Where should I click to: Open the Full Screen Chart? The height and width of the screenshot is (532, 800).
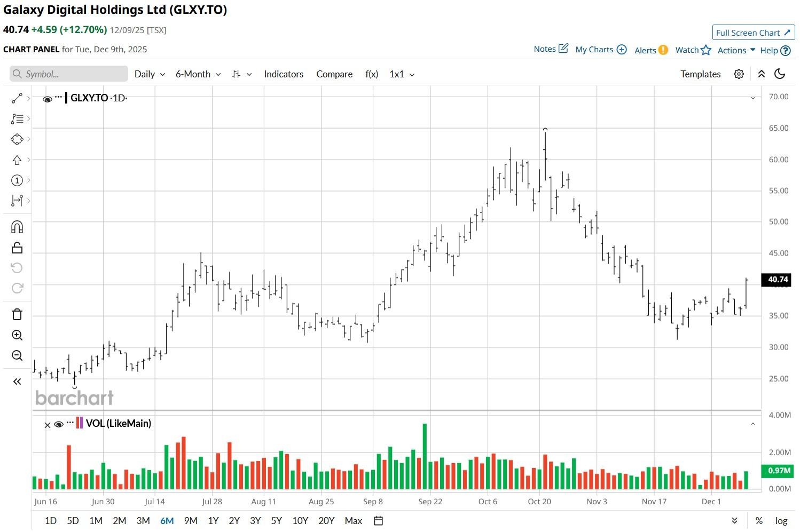point(754,33)
